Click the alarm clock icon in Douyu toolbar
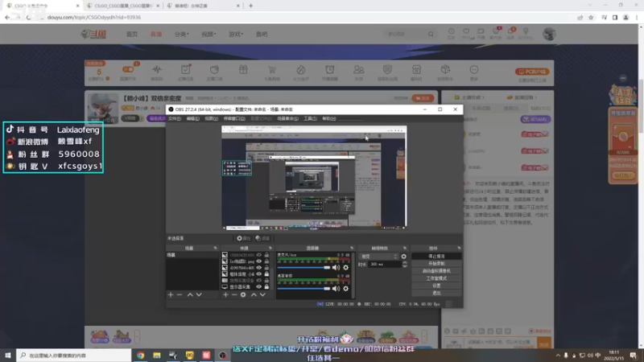Viewport: 644px width, 362px height. tap(330, 70)
